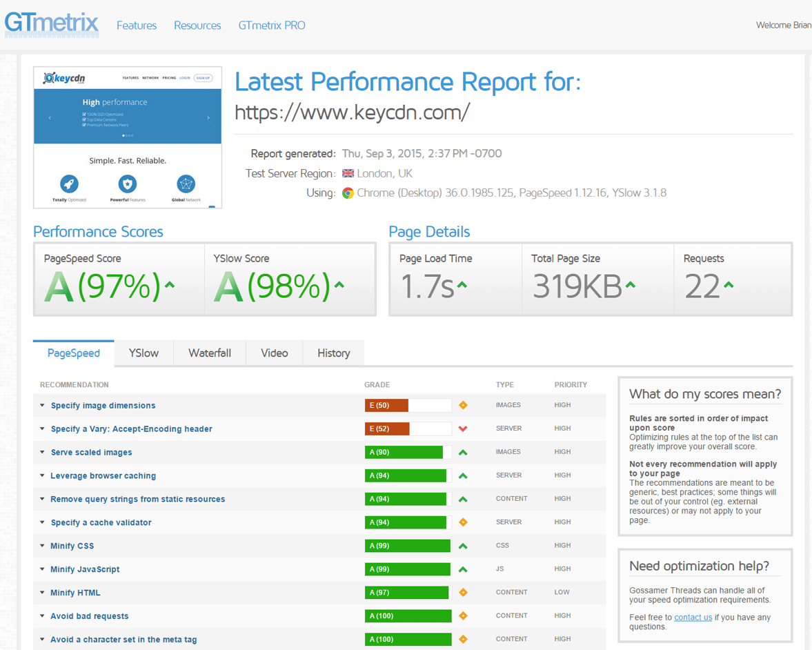Click the UK flag beside London, UK

click(348, 173)
